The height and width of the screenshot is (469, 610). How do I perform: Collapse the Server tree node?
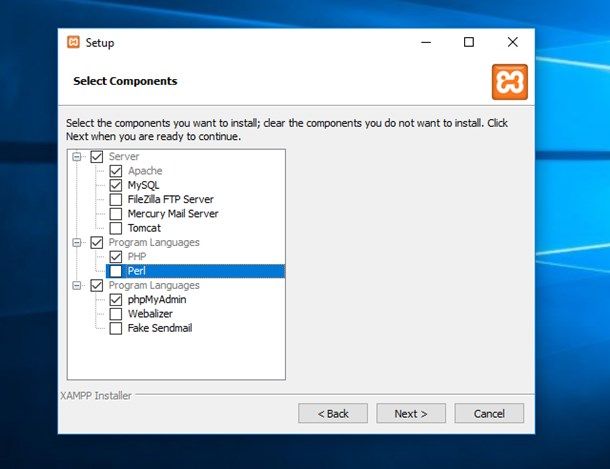pos(77,157)
